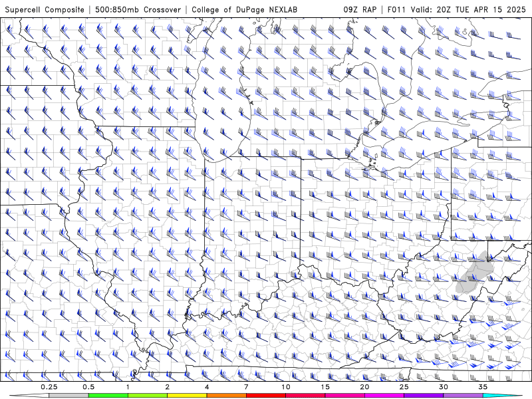Click the 0.25 legend value
532x399 pixels.
(x=49, y=387)
